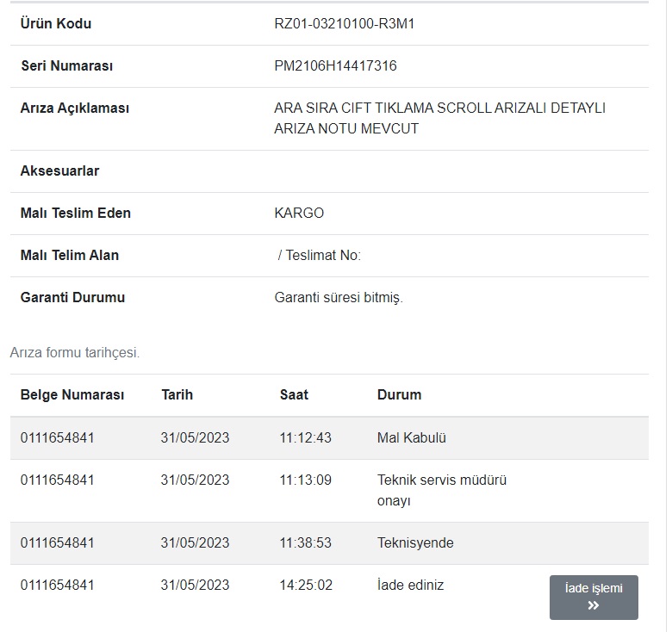This screenshot has height=632, width=672.
Task: Click the Garanti süresi bitmiş text
Action: pos(339,297)
